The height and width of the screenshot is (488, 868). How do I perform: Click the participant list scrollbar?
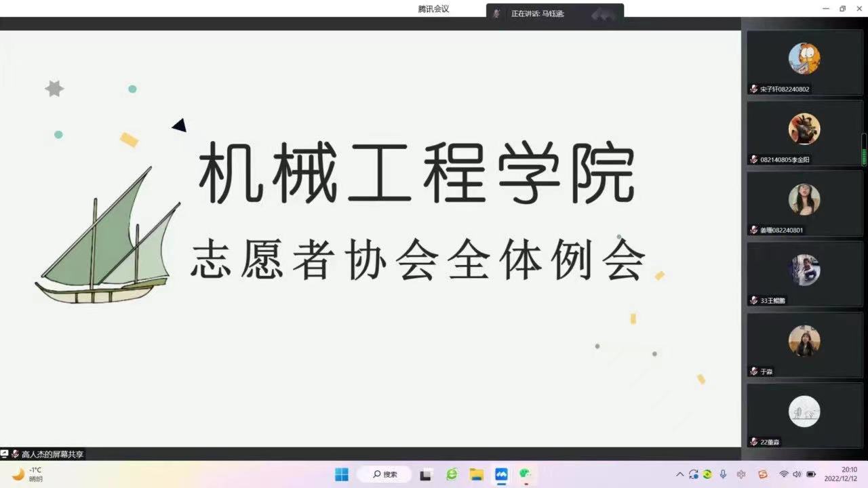click(x=864, y=149)
